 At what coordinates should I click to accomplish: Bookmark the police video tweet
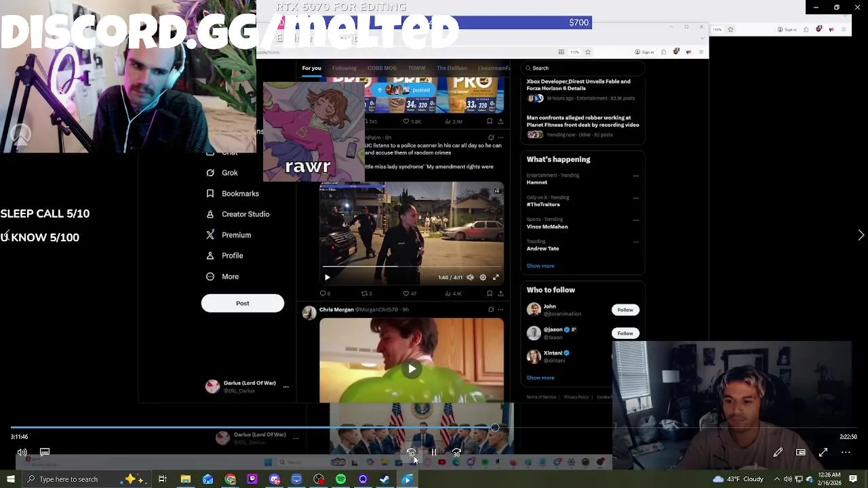click(x=490, y=293)
